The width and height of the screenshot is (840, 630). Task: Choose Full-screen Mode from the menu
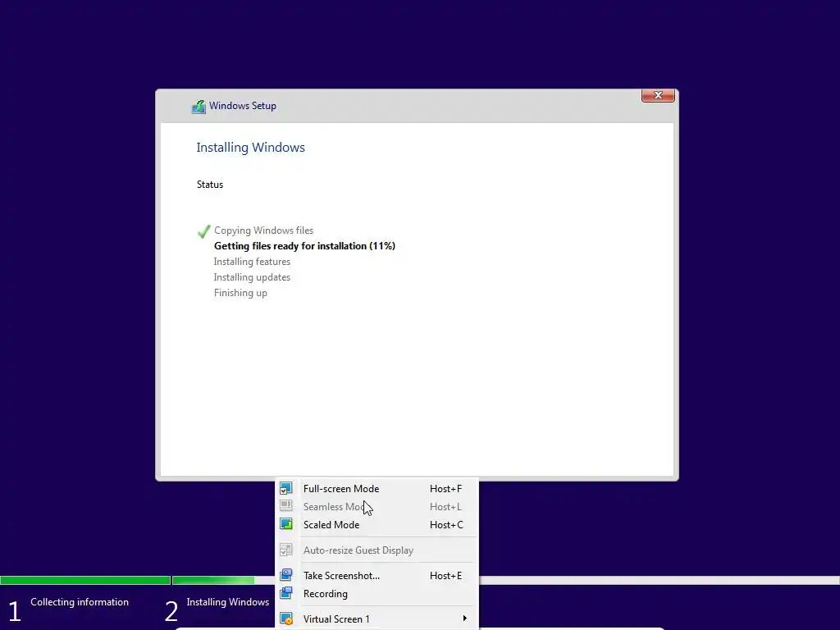377,489
